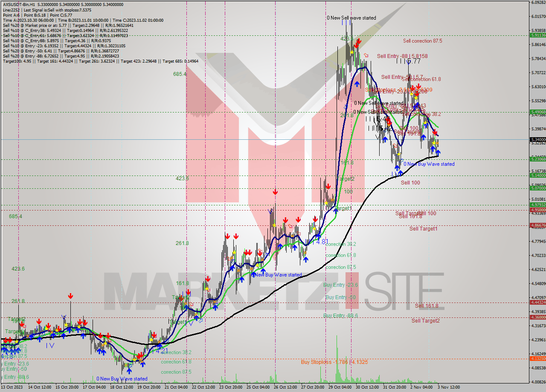Click the green 5.07000 price level tag

(x=537, y=188)
